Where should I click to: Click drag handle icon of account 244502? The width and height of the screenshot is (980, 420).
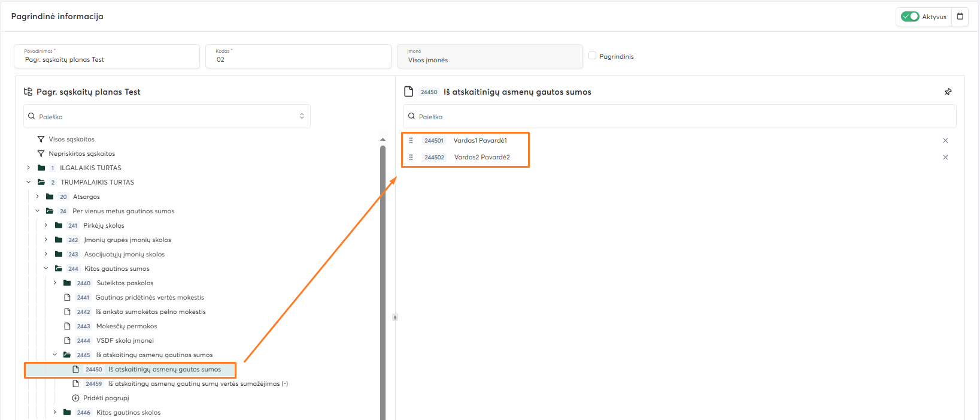click(x=411, y=158)
